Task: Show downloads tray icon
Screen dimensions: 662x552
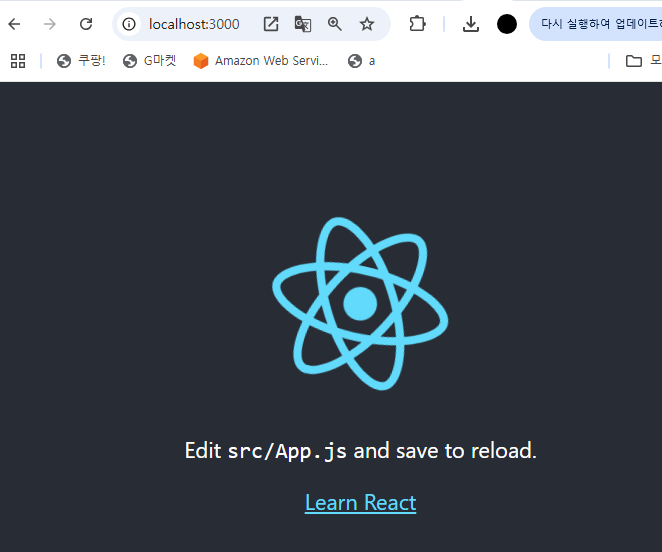Action: 471,24
